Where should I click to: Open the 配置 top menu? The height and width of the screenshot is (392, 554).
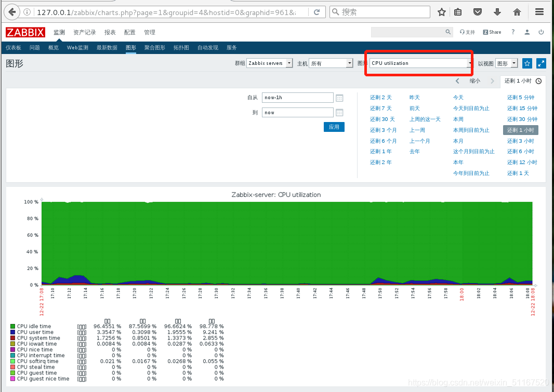(130, 33)
